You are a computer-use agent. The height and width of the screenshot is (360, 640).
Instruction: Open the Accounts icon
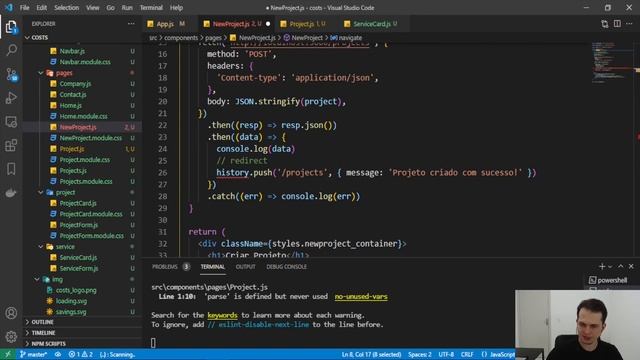point(11,313)
